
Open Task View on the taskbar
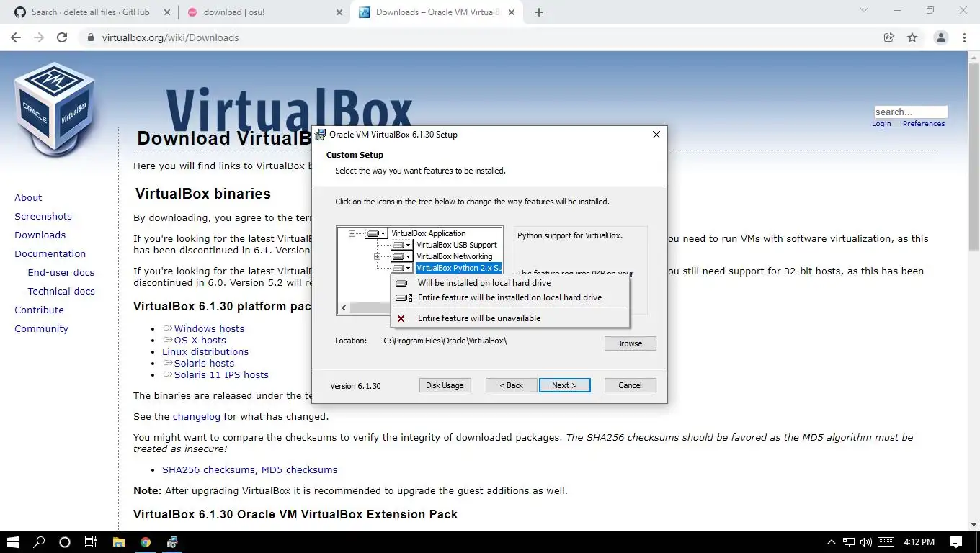click(90, 542)
